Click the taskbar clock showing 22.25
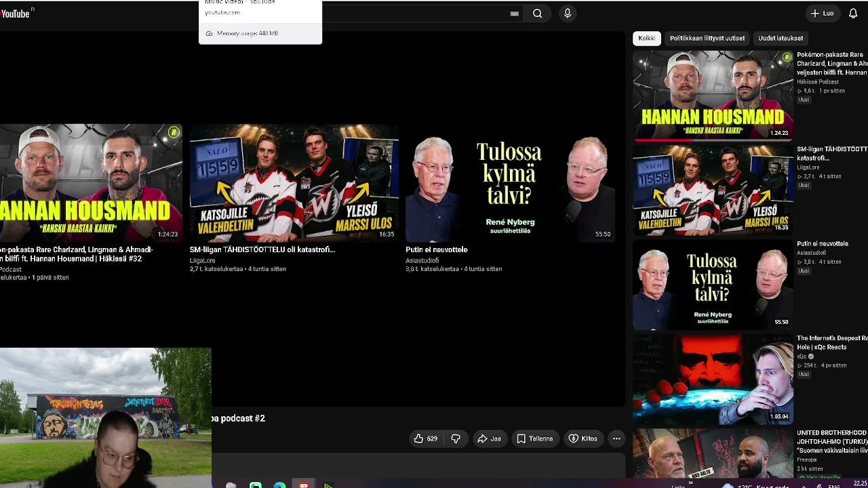The width and height of the screenshot is (868, 488). 860,484
